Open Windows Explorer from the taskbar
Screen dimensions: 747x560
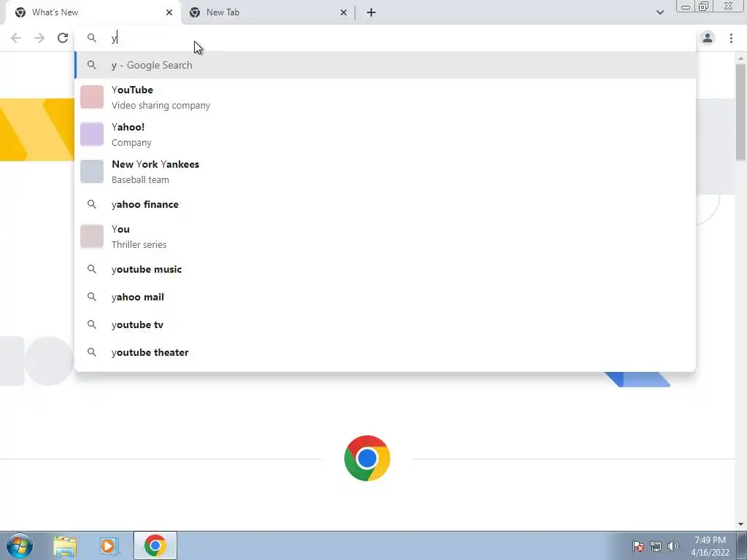coord(65,545)
